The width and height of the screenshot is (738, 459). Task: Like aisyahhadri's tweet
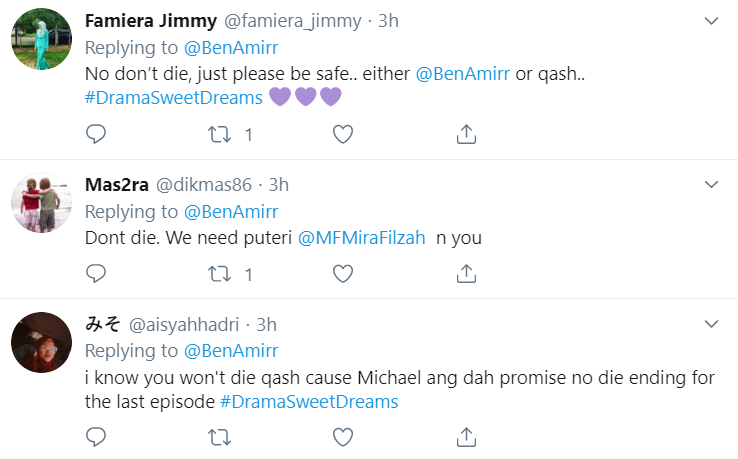pyautogui.click(x=342, y=436)
